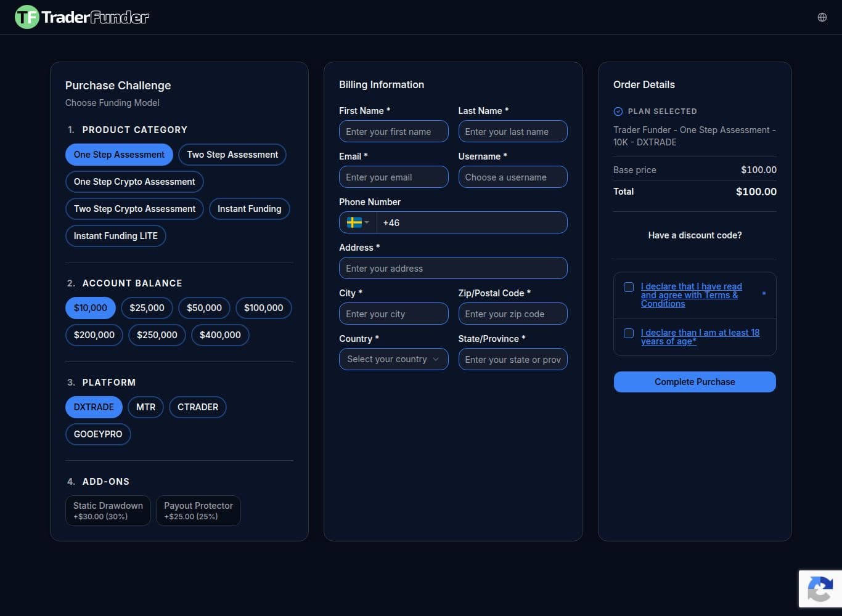The width and height of the screenshot is (842, 616).
Task: Choose One Step Crypto Assessment
Action: point(134,182)
